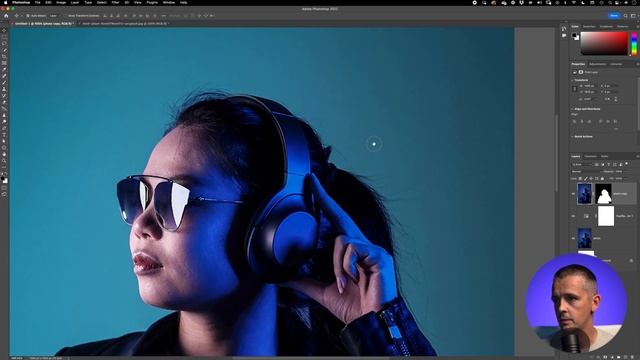
Task: Toggle lock image pixels brush icon
Action: pos(585,178)
